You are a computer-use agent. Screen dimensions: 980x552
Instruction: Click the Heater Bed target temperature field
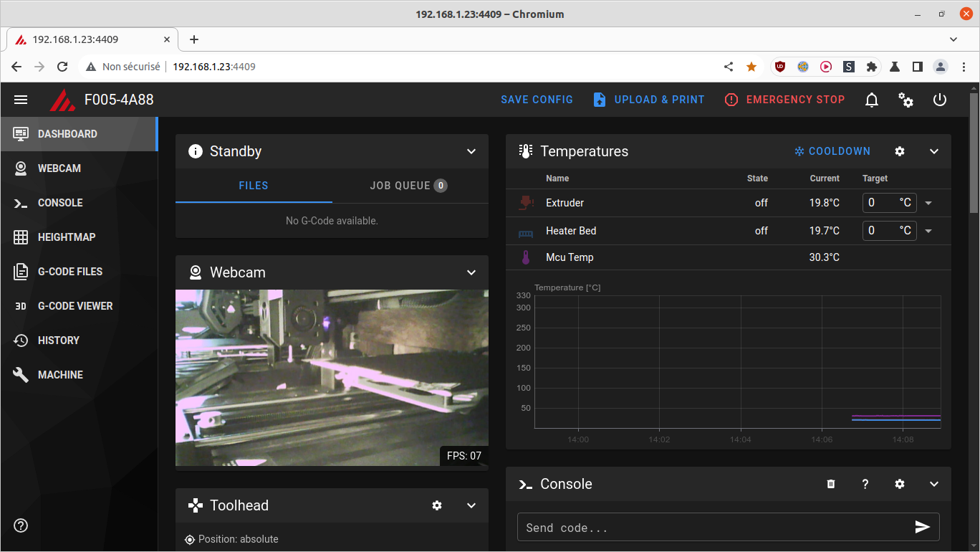(x=889, y=231)
